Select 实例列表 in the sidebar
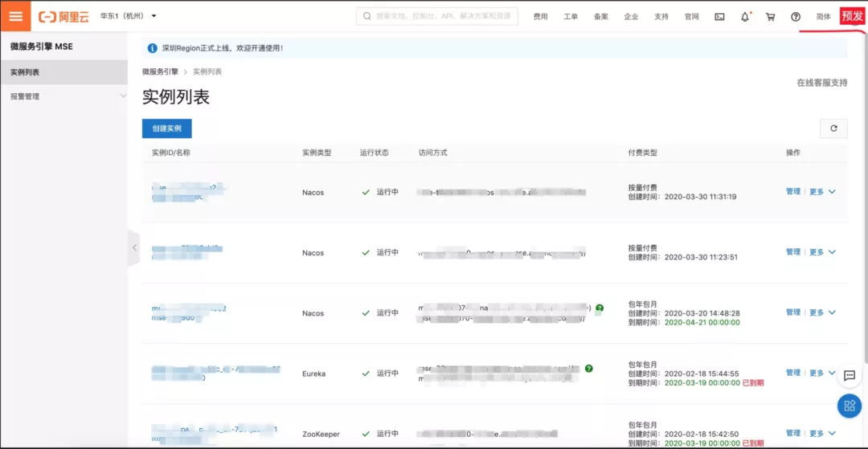868x449 pixels. coord(63,72)
